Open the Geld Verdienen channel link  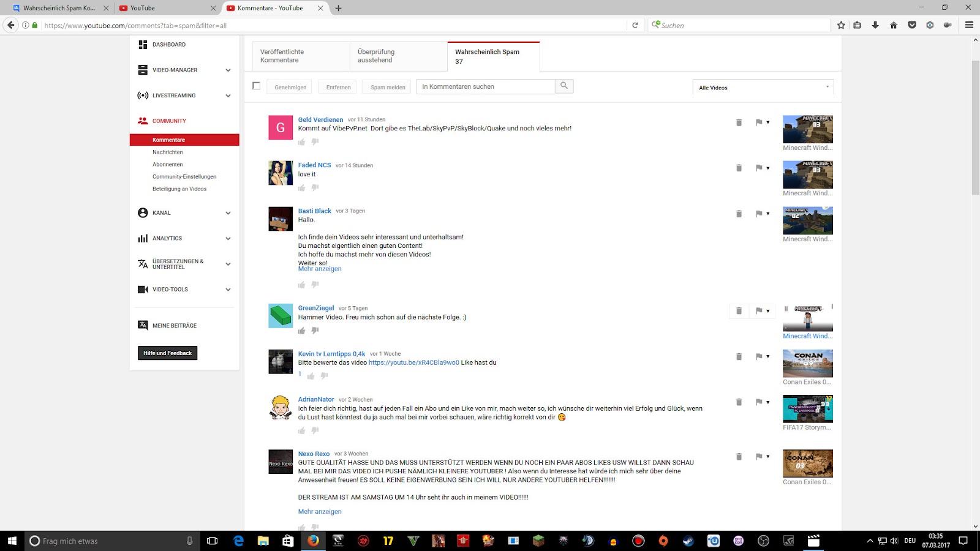click(x=320, y=119)
